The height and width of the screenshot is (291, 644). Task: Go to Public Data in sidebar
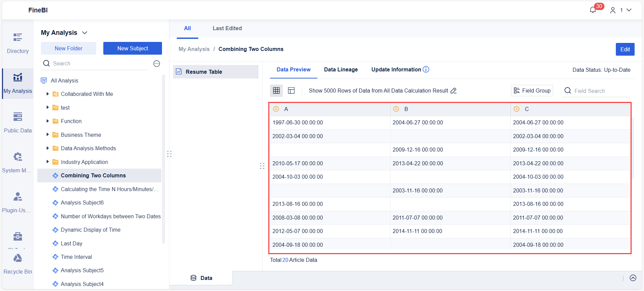[x=18, y=123]
